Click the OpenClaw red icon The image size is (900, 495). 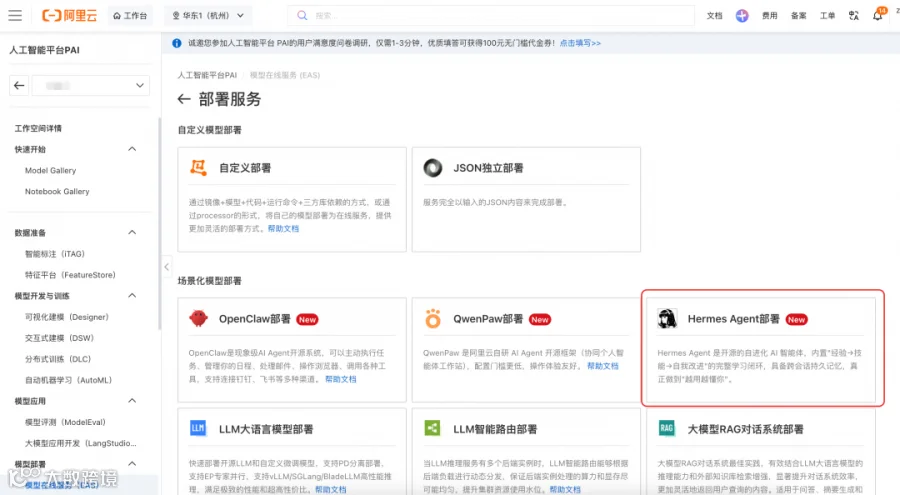click(199, 318)
